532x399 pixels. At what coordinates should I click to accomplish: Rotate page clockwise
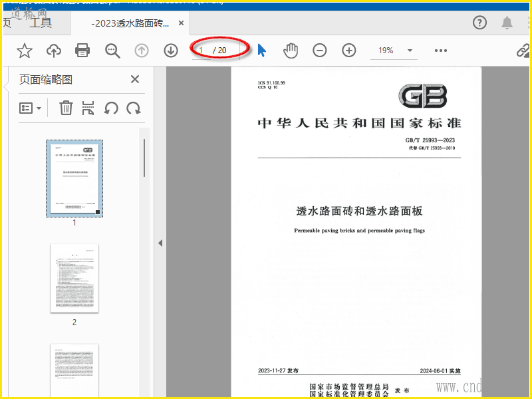coord(134,108)
